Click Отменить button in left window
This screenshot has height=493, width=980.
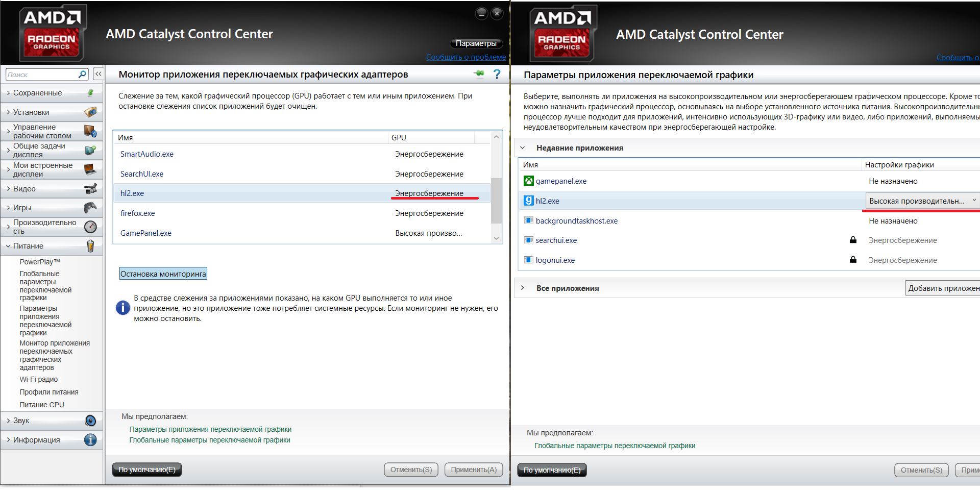tap(411, 470)
